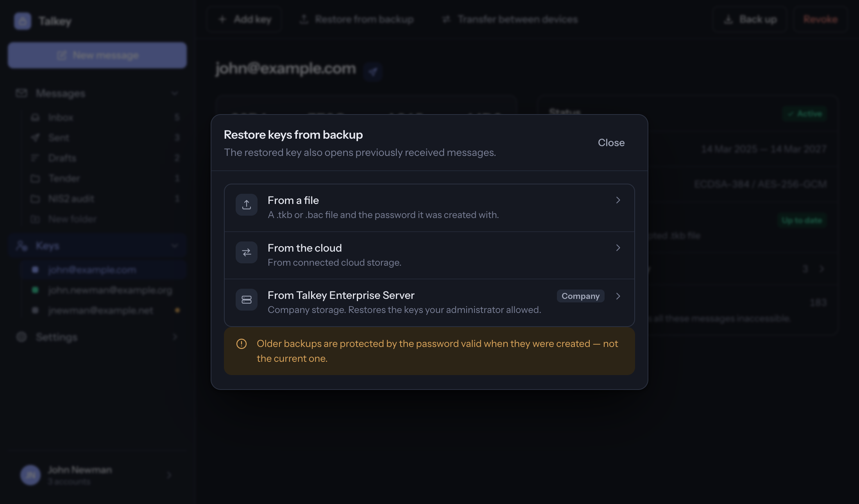This screenshot has width=859, height=504.
Task: Click the Company badge label
Action: 581,296
